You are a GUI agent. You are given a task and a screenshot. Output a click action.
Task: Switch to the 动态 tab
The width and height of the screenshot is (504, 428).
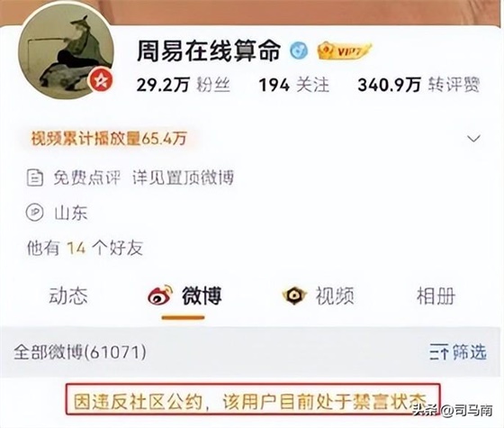click(x=68, y=296)
